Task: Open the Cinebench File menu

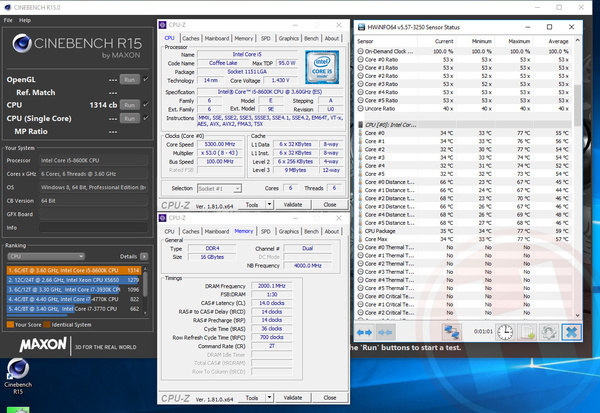Action: click(x=8, y=20)
